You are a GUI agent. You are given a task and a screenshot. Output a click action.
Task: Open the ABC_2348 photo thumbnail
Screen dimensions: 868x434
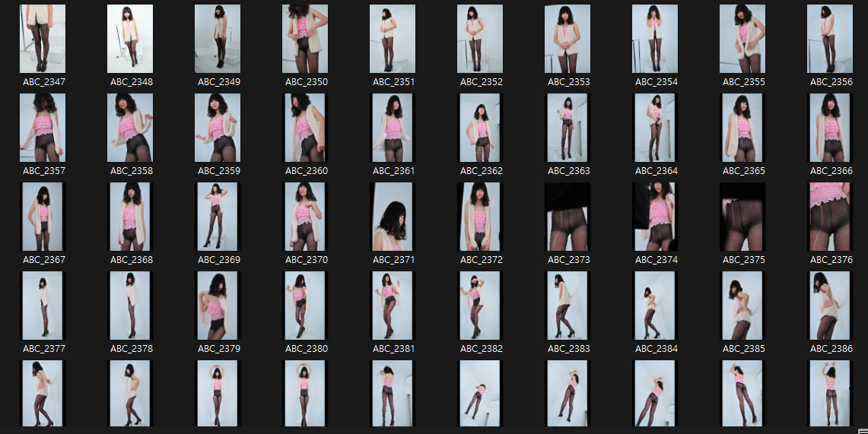coord(131,39)
